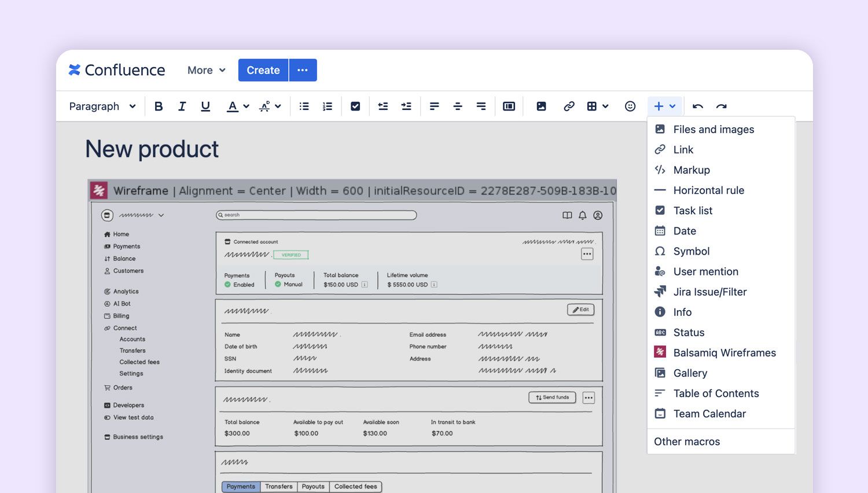
Task: Click the bell icon in the wireframe
Action: (x=583, y=215)
